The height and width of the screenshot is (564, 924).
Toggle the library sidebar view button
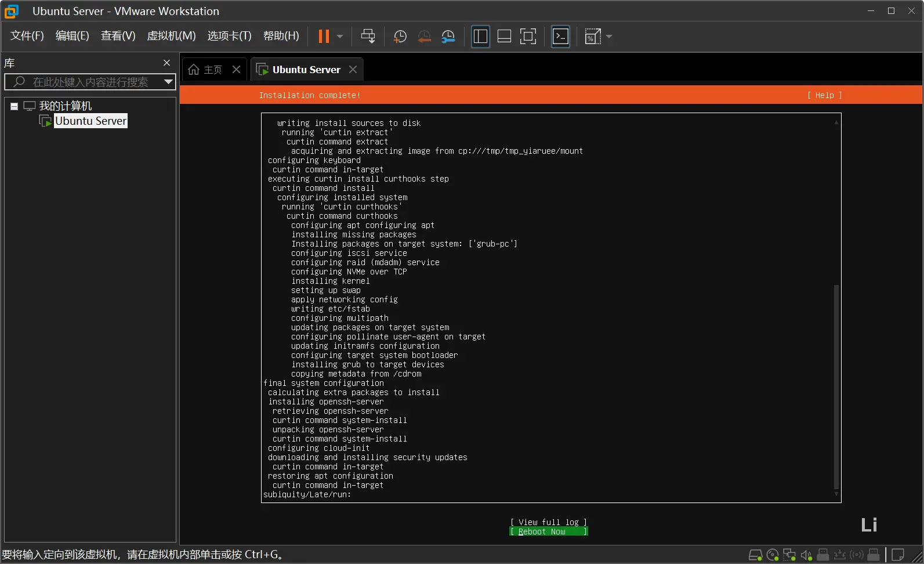tap(480, 37)
